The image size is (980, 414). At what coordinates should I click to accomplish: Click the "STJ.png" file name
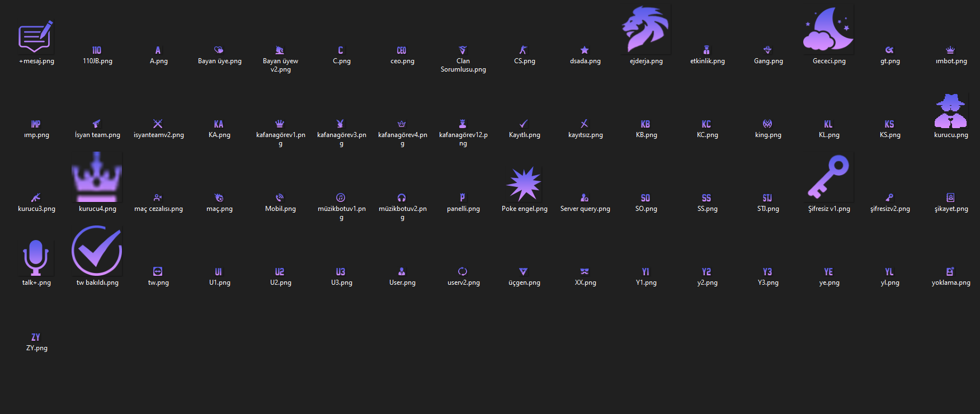[768, 209]
